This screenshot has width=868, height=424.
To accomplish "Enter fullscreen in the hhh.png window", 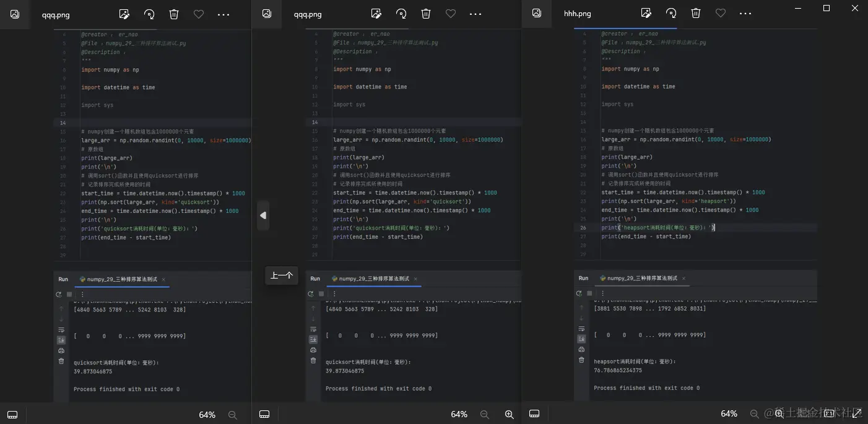I will pyautogui.click(x=857, y=413).
